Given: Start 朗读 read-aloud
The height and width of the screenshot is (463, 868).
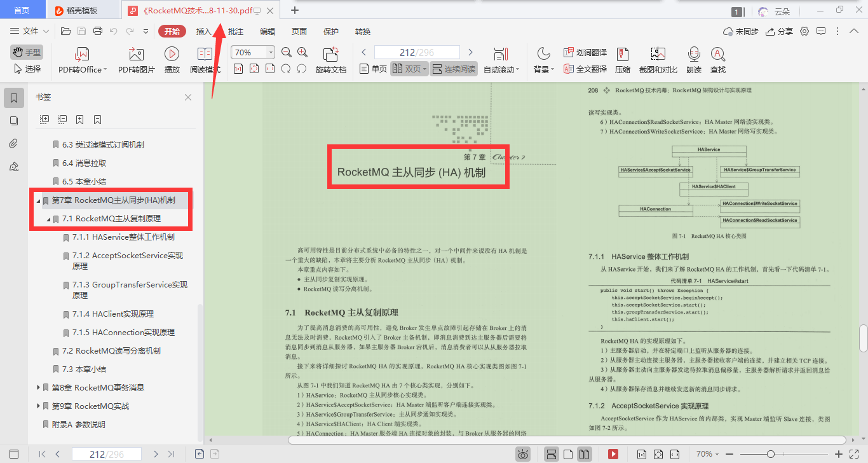Looking at the screenshot, I should click(694, 61).
